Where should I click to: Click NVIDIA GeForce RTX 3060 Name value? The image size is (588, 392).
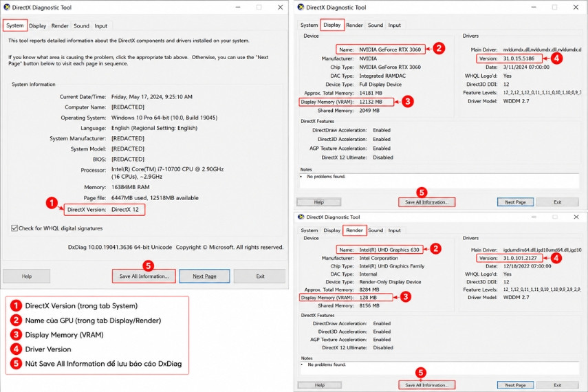coord(390,50)
